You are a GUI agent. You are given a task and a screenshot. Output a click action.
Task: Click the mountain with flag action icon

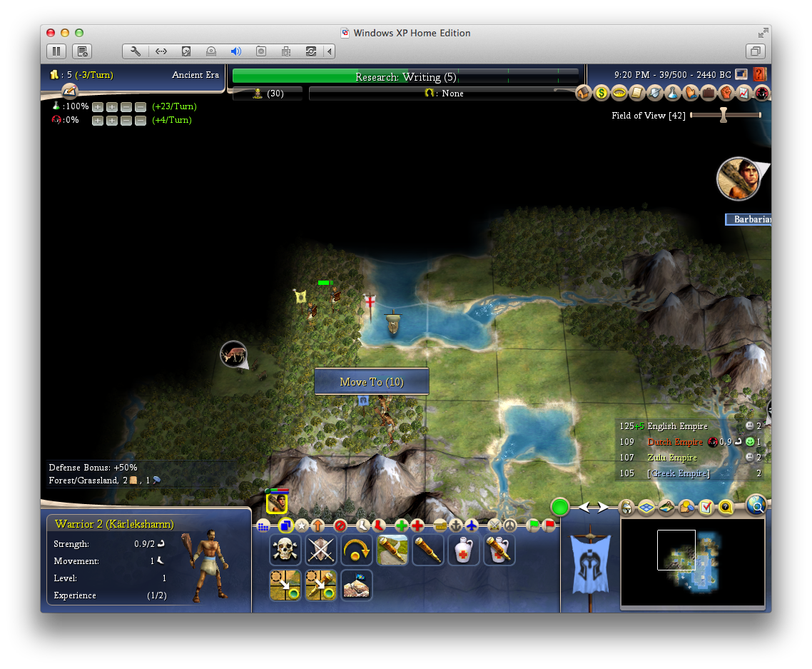point(356,585)
